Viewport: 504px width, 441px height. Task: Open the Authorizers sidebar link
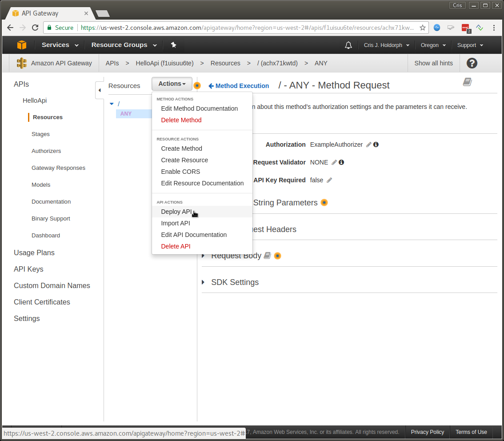click(x=46, y=151)
